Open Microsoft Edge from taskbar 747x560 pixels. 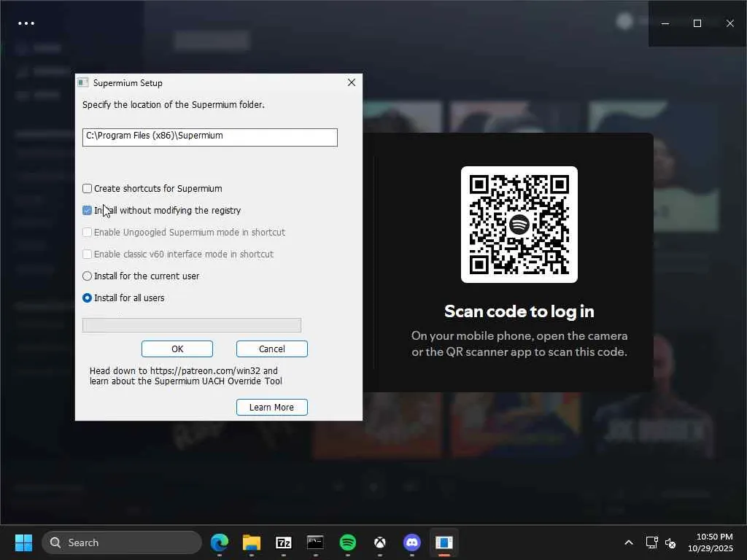pos(220,542)
